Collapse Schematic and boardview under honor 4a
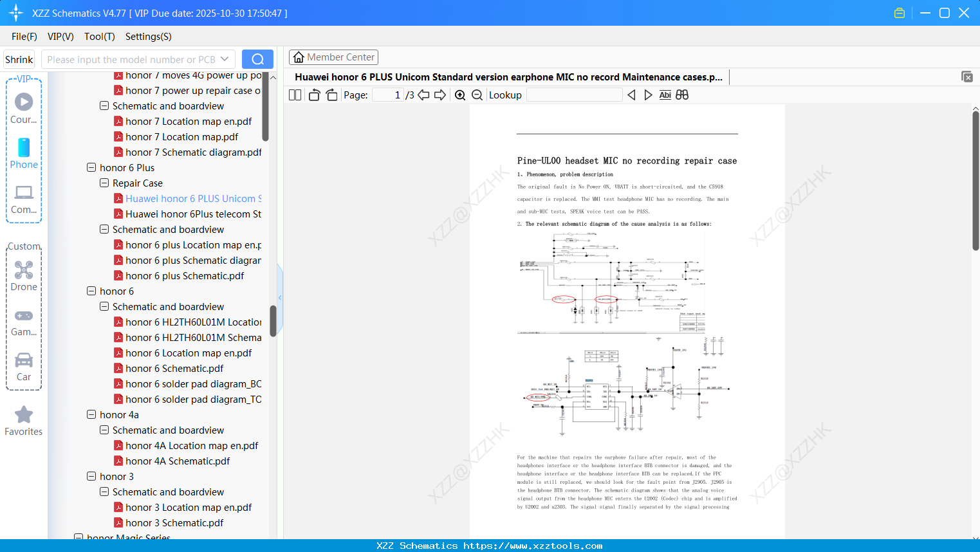980x552 pixels. [x=104, y=430]
